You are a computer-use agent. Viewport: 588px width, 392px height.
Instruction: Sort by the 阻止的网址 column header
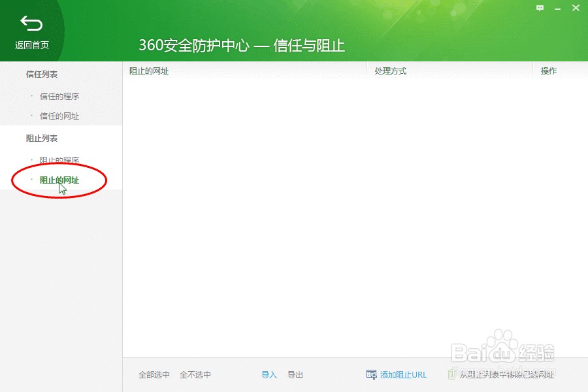[x=149, y=71]
